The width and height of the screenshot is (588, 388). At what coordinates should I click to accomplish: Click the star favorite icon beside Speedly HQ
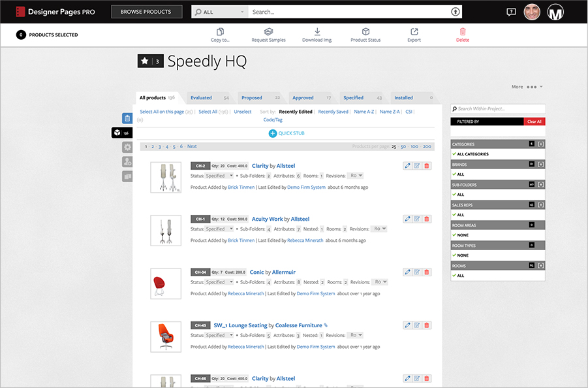pos(145,61)
